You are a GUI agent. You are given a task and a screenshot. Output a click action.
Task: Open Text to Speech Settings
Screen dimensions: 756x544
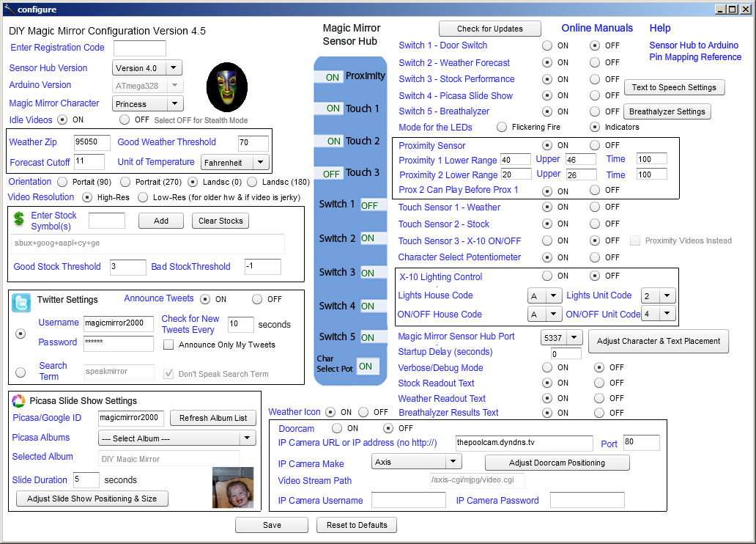[674, 87]
